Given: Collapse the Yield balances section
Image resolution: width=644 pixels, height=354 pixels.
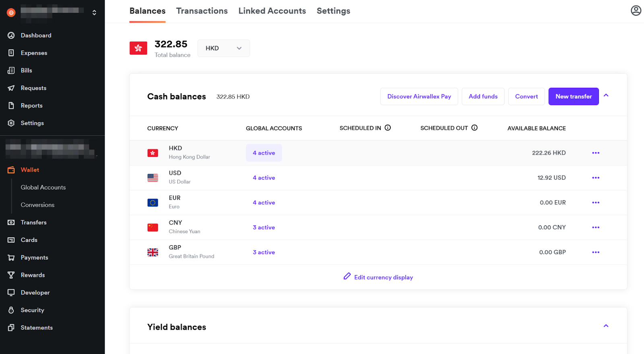Looking at the screenshot, I should click(606, 326).
